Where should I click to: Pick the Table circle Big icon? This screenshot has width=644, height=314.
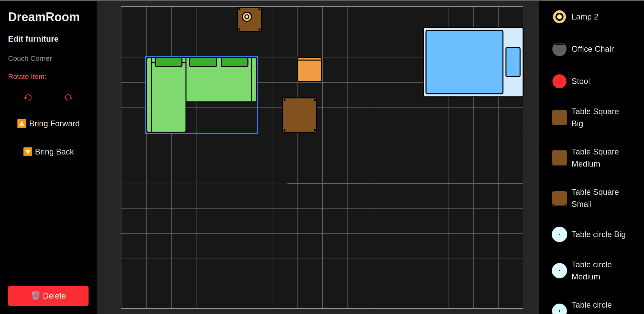tap(559, 234)
